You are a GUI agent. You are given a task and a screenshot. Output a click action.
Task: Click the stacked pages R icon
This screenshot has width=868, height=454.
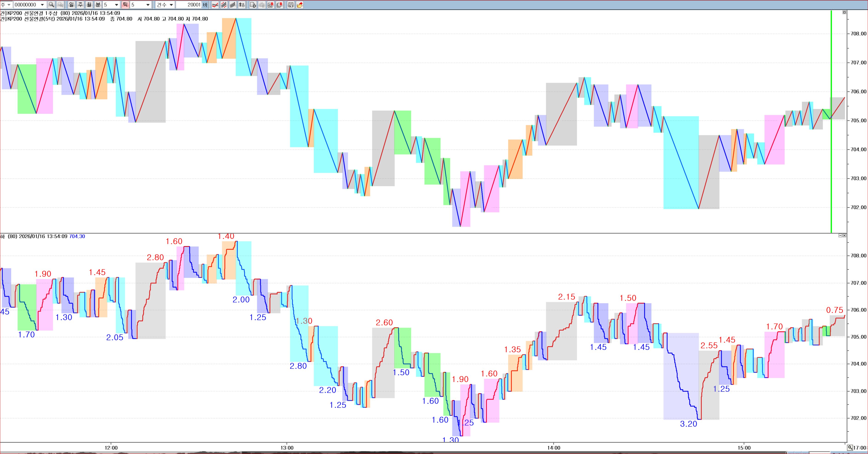click(x=279, y=5)
